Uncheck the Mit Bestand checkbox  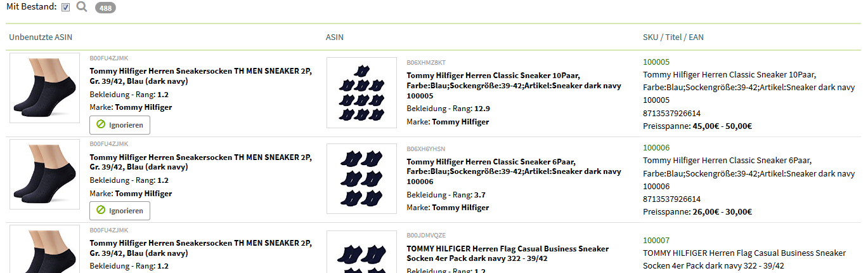coord(66,7)
